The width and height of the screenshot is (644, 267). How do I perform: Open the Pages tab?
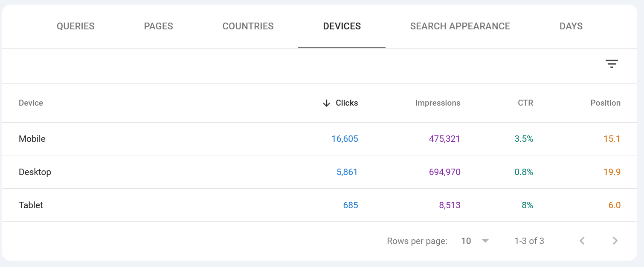pyautogui.click(x=158, y=26)
